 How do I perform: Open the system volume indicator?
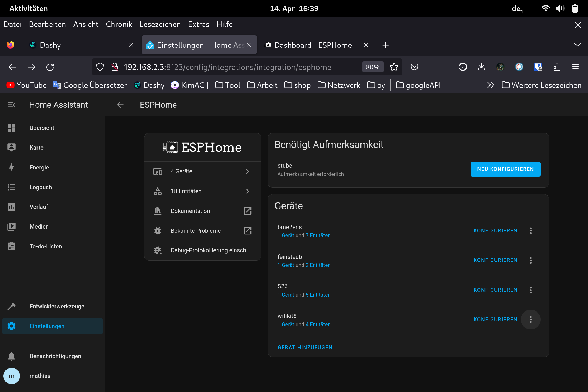[x=560, y=9]
